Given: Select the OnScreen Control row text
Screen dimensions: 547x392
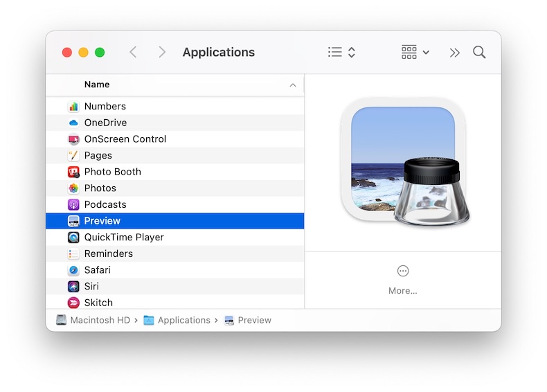Looking at the screenshot, I should pyautogui.click(x=125, y=139).
